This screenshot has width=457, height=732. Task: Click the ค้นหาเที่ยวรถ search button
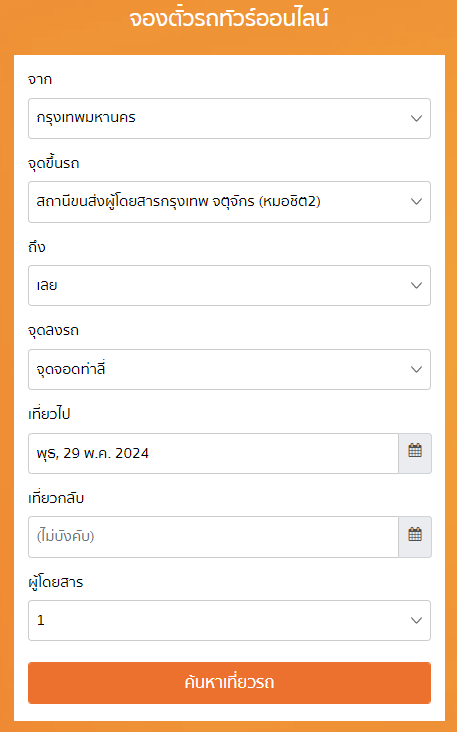(x=229, y=683)
